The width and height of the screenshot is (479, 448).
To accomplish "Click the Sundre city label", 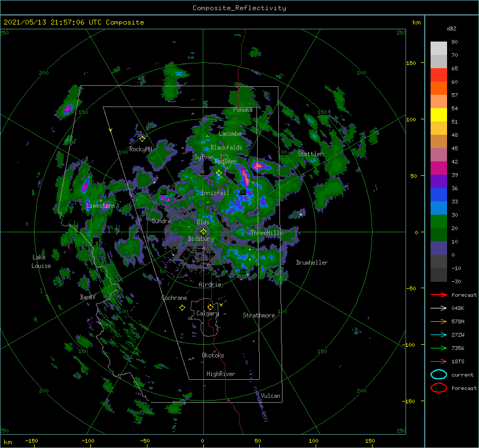I will (x=161, y=221).
